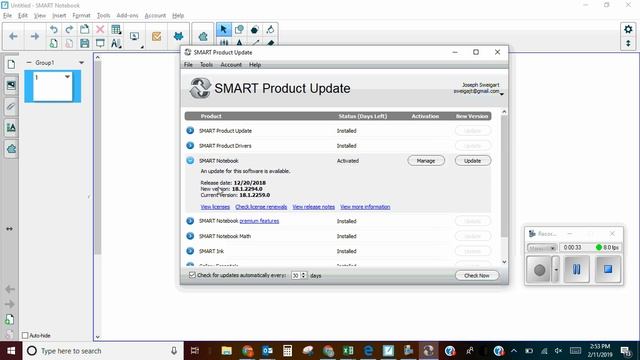Image resolution: width=640 pixels, height=360 pixels.
Task: Click the Windows Start button
Action: point(11,351)
